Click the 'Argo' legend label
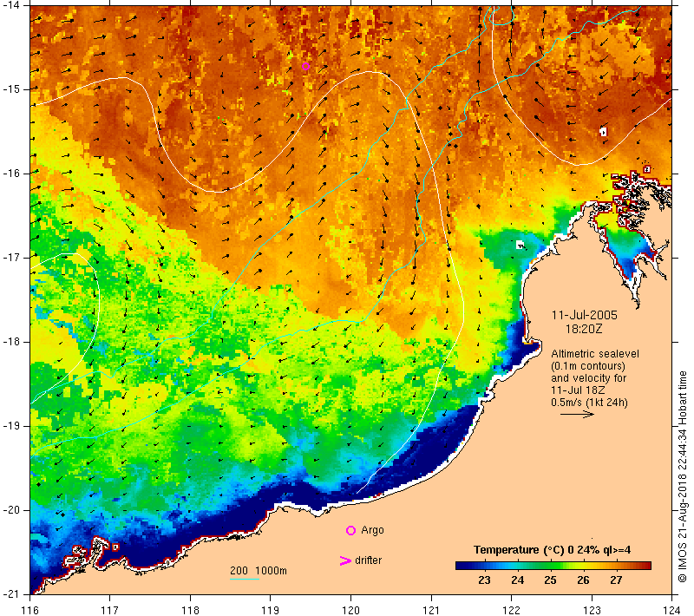The width and height of the screenshot is (694, 616). tap(372, 530)
